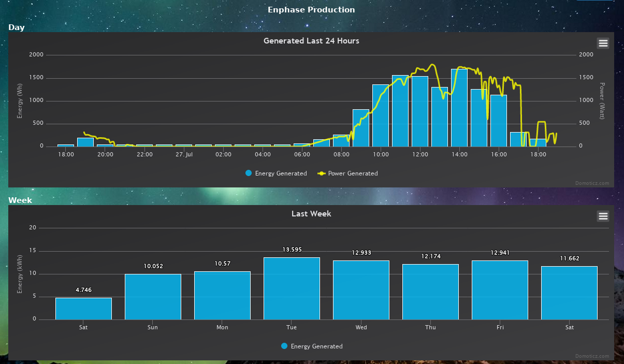Click the 'Generated Last 24 Hours' chart title

pyautogui.click(x=311, y=40)
